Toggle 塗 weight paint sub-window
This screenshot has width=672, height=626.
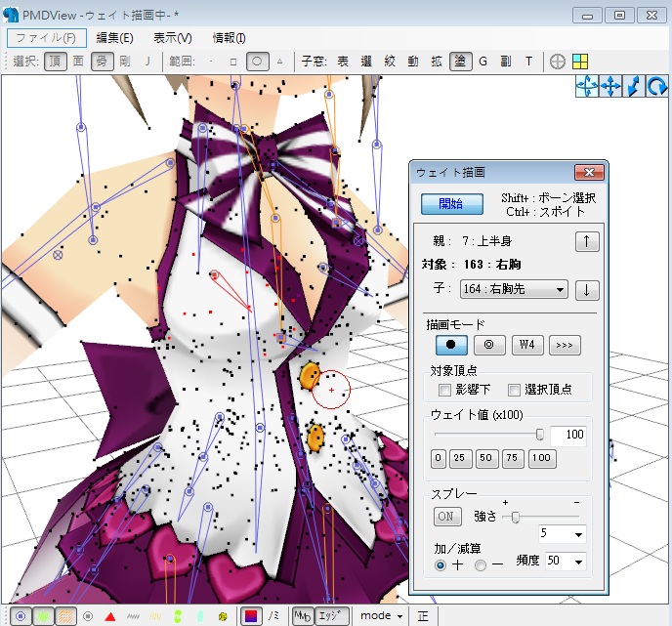coord(460,62)
